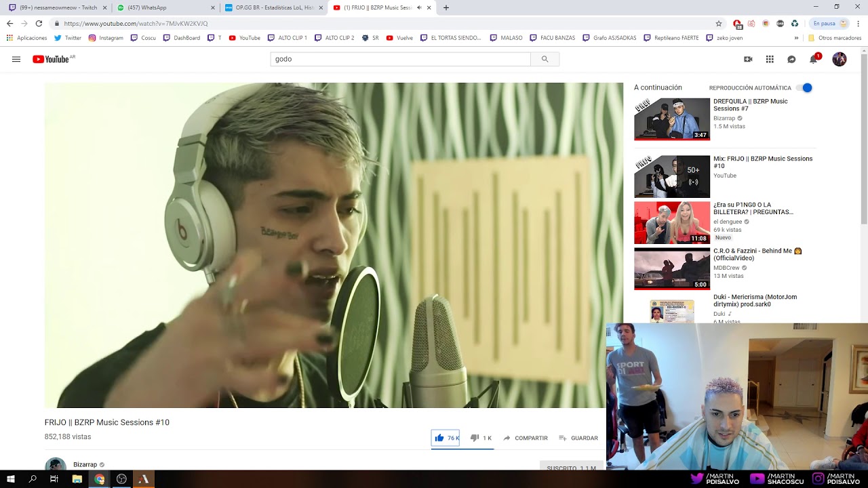Screen dimensions: 868x488
Task: Click the search magnifier button
Action: tap(545, 59)
